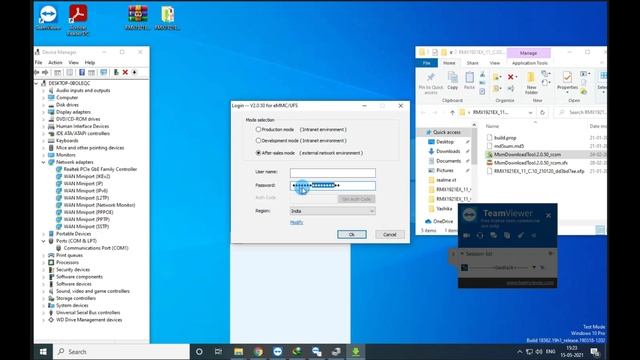Open Device Manager View menu

coord(73,62)
